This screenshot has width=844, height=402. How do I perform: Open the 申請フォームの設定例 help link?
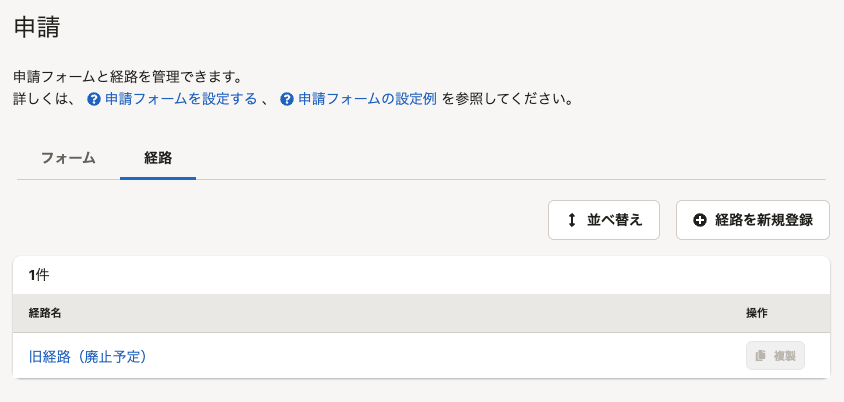pyautogui.click(x=367, y=100)
